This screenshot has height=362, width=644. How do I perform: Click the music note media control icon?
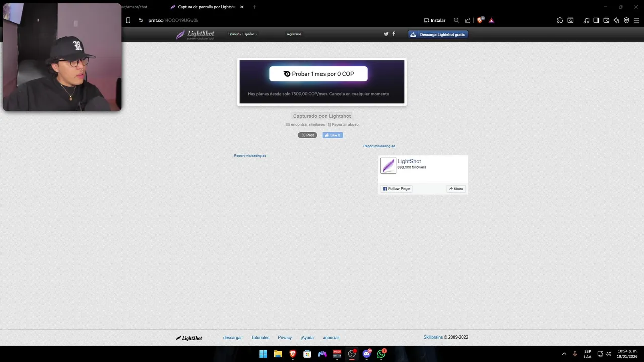click(x=586, y=20)
